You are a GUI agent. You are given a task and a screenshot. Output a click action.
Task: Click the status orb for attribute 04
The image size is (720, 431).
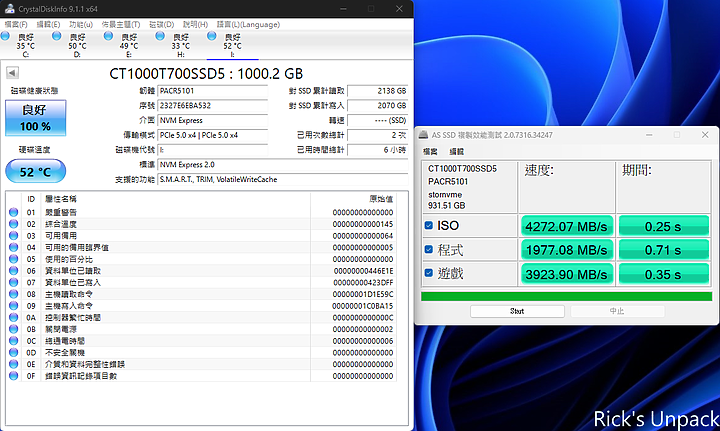pos(13,247)
